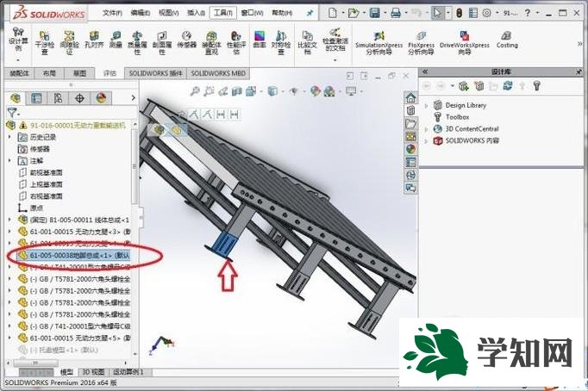This screenshot has height=391, width=588.
Task: Open the 工具(T) menu
Action: 225,14
